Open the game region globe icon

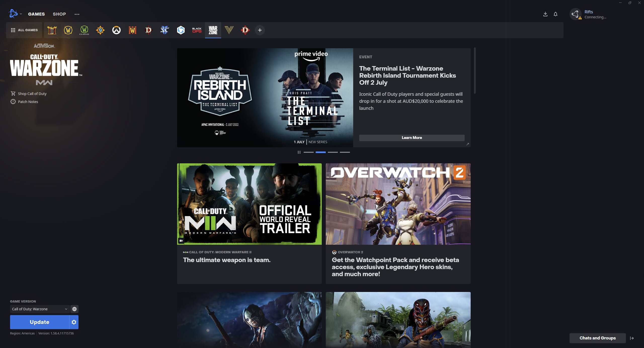[x=74, y=309]
